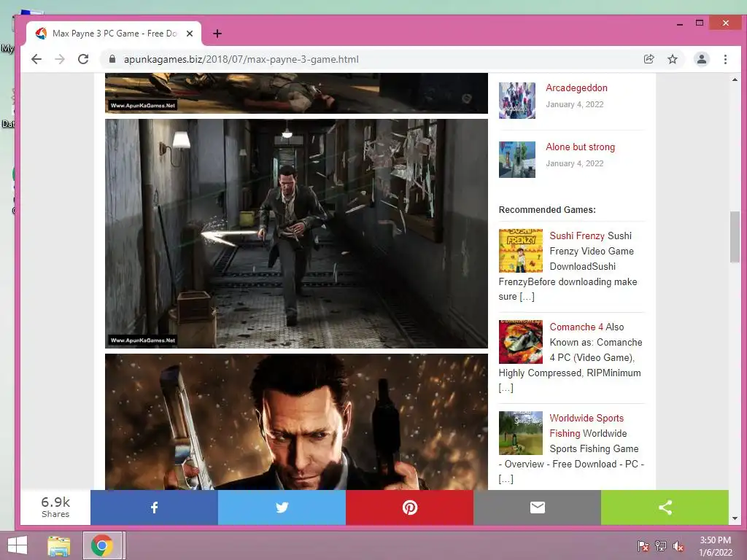Click the muted volume tray icon
This screenshot has height=560, width=747.
click(678, 546)
